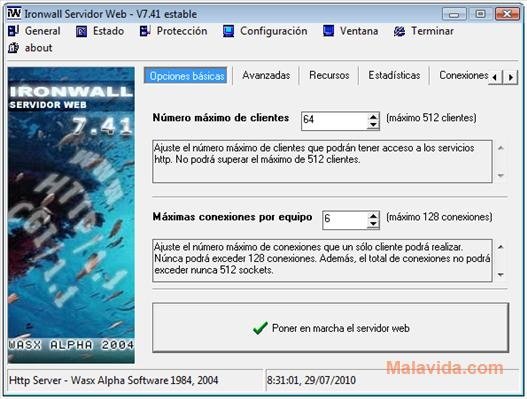Click the Estado menu icon
This screenshot has height=399, width=527.
(81, 32)
